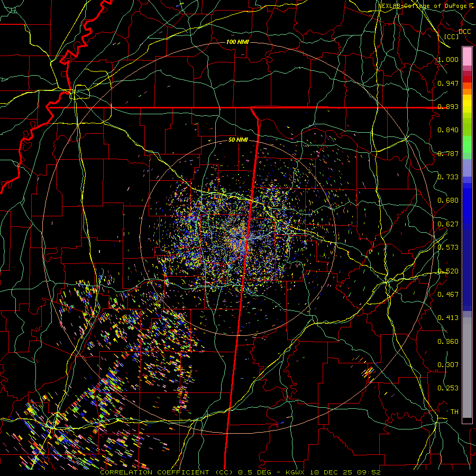Click the 0.733 legend value

tap(448, 177)
